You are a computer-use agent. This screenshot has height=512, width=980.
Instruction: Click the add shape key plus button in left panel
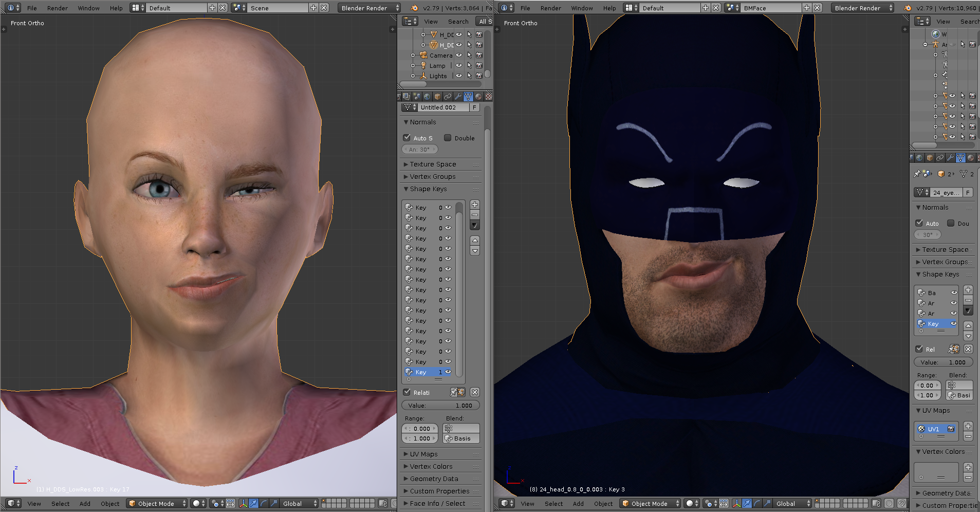coord(475,205)
